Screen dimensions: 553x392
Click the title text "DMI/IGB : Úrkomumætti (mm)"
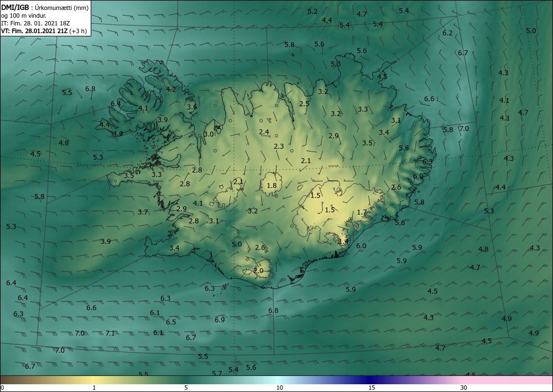tap(45, 7)
